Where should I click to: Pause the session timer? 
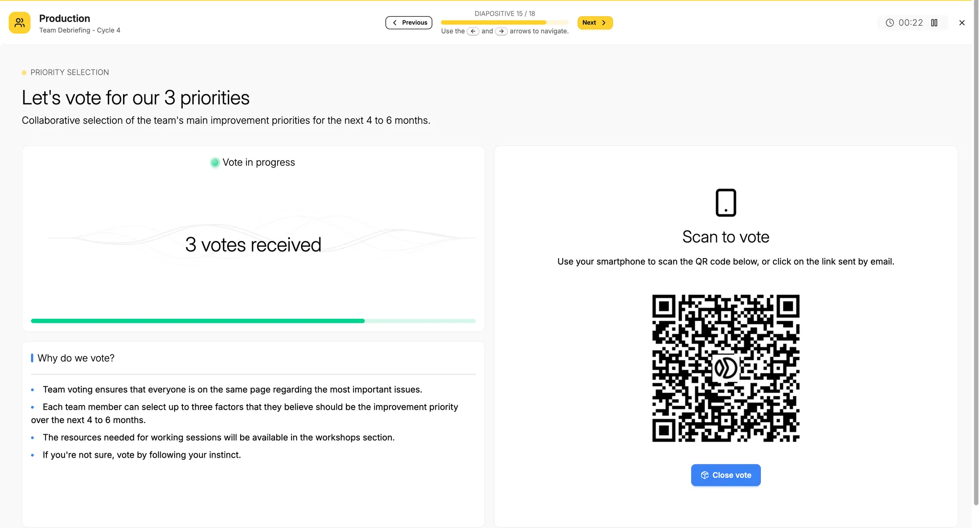934,22
